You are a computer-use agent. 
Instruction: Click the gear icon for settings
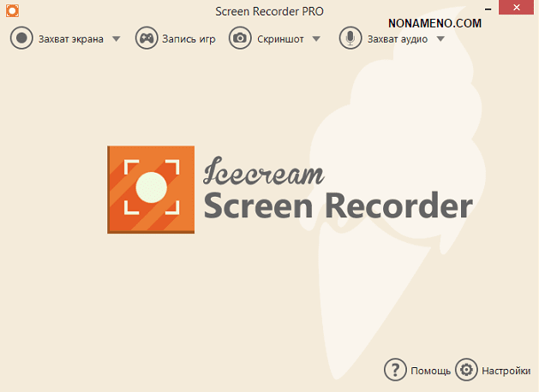tap(466, 370)
